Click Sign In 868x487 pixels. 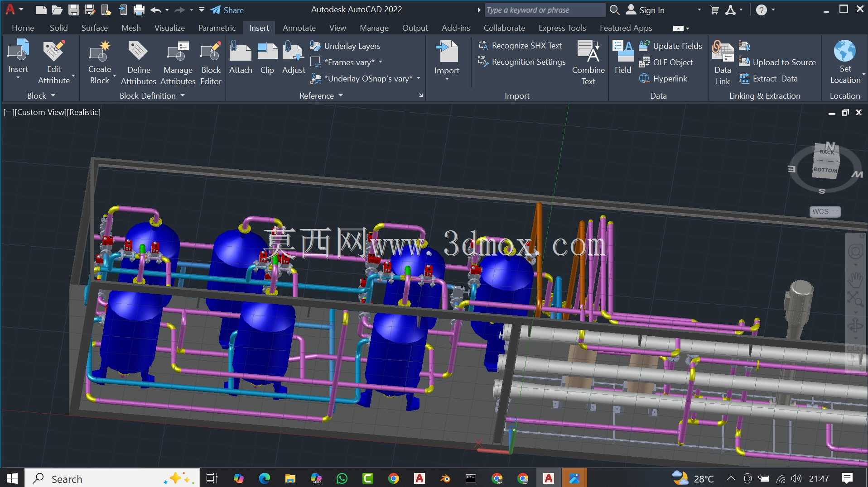pyautogui.click(x=646, y=10)
